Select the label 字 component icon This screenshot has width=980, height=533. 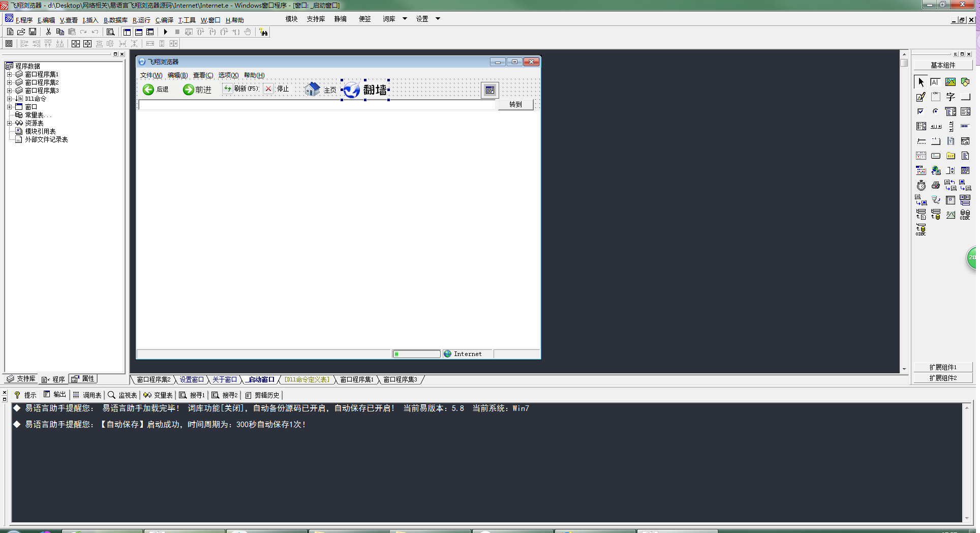[x=950, y=97]
